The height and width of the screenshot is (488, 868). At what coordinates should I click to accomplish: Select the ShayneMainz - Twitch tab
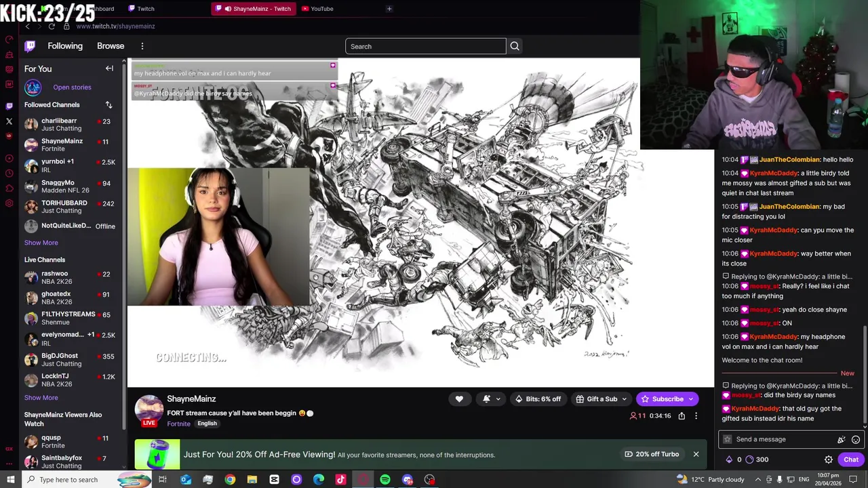coord(254,9)
